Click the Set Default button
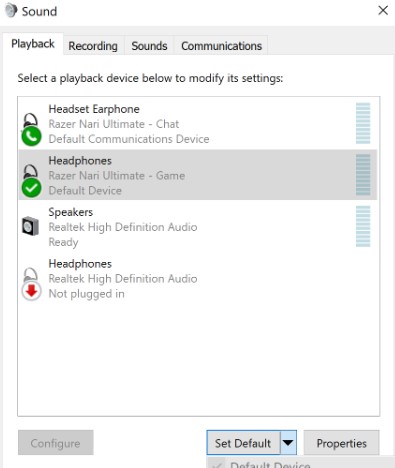 coord(243,443)
